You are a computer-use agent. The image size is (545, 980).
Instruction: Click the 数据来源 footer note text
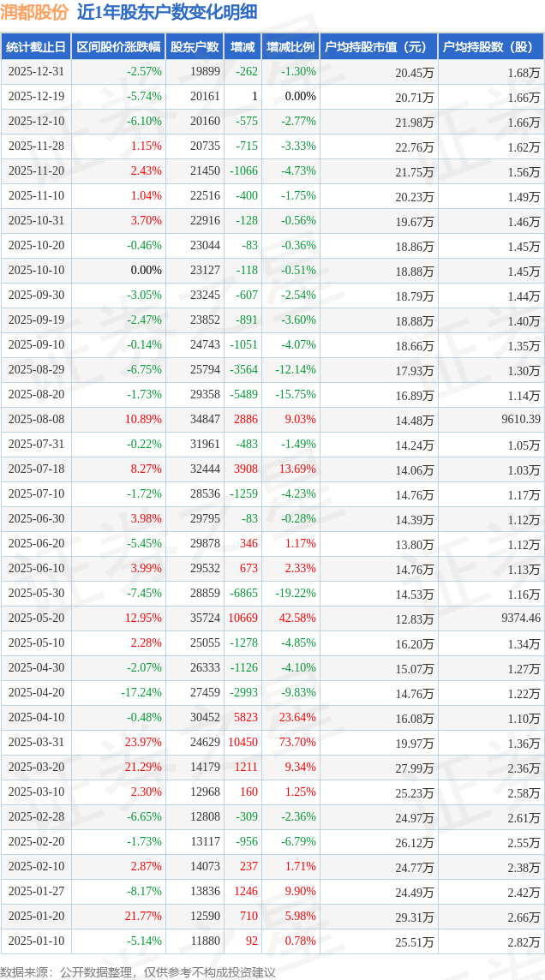pos(137,971)
